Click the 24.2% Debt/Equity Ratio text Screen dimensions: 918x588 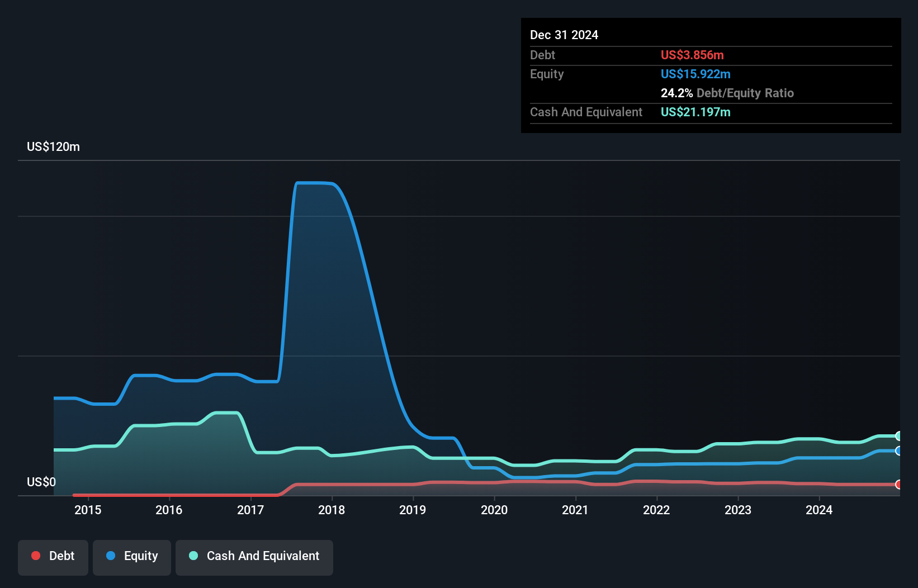pos(727,93)
